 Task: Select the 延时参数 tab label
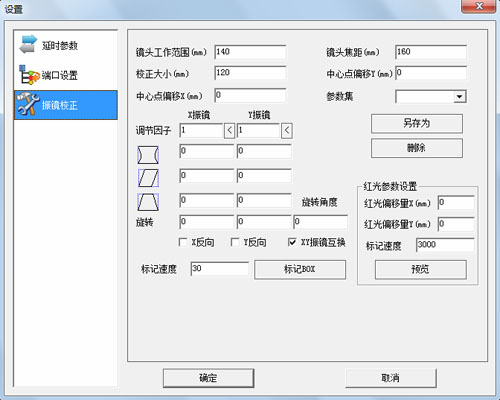tap(60, 45)
